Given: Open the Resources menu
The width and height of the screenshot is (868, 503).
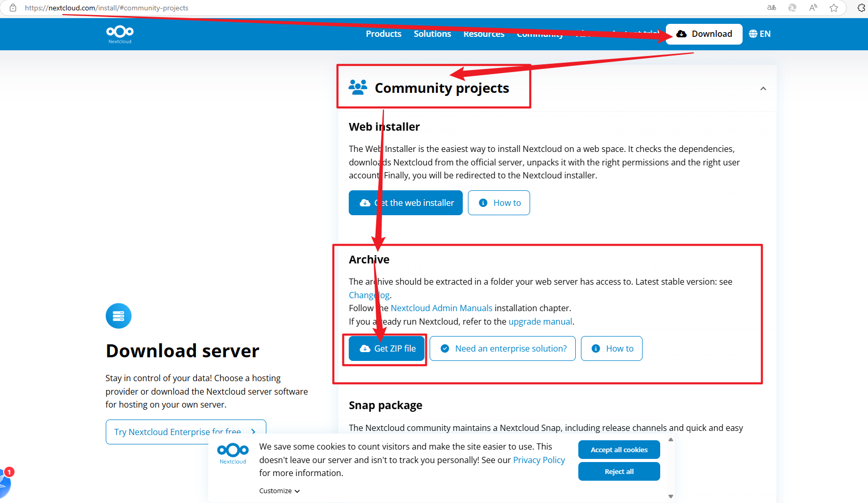Looking at the screenshot, I should pyautogui.click(x=483, y=34).
